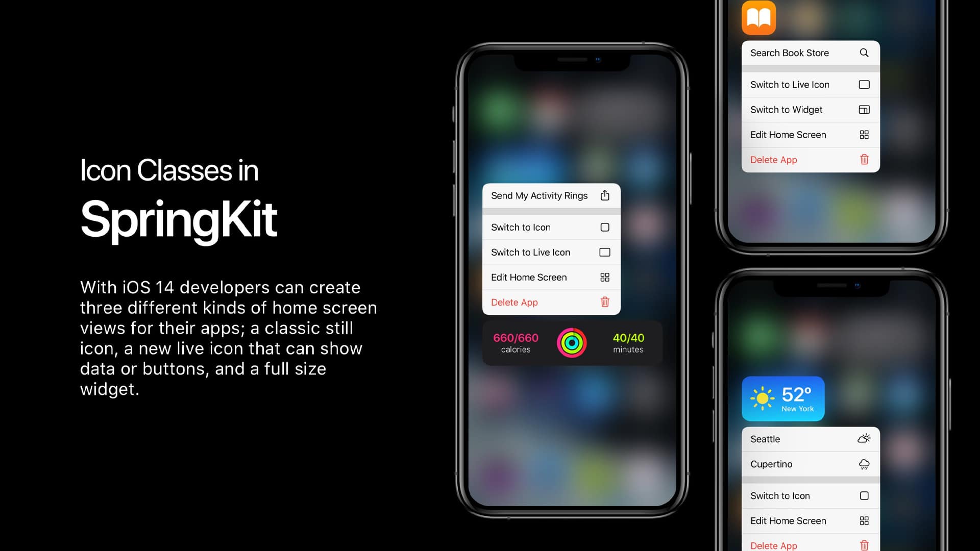
Task: Click Delete App in Weather context menu
Action: pos(773,545)
